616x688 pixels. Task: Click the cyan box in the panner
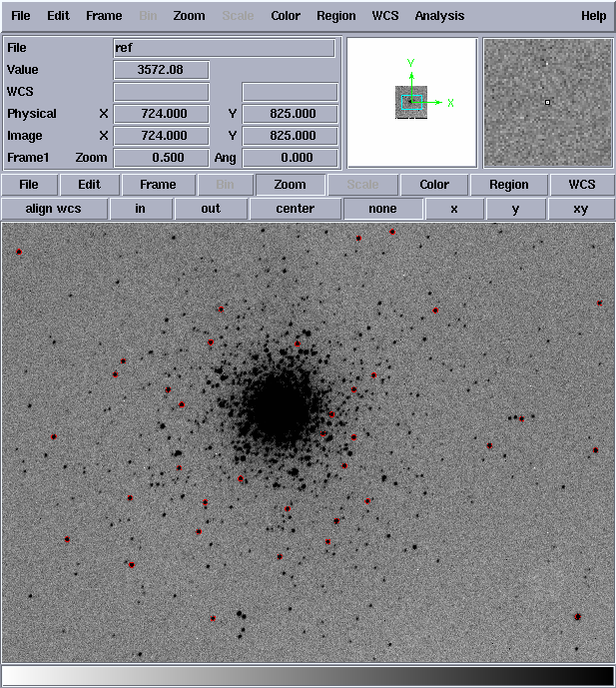coord(411,102)
